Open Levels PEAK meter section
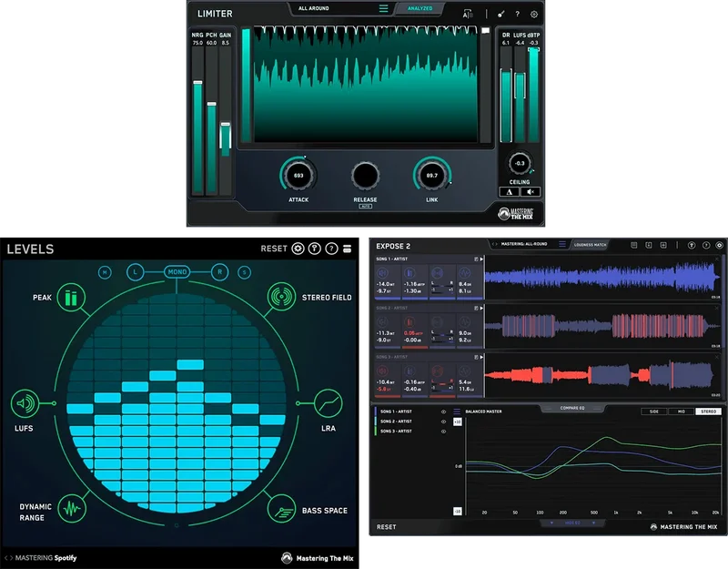 pos(71,298)
